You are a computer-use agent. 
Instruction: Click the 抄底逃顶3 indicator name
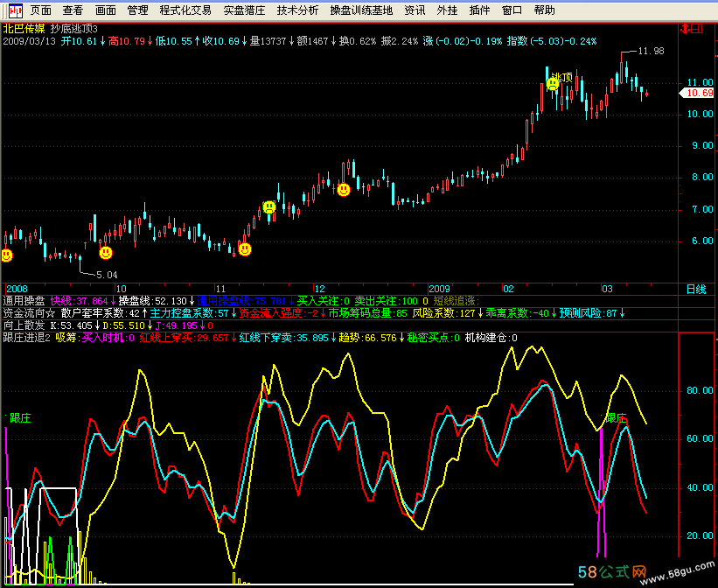tap(73, 28)
